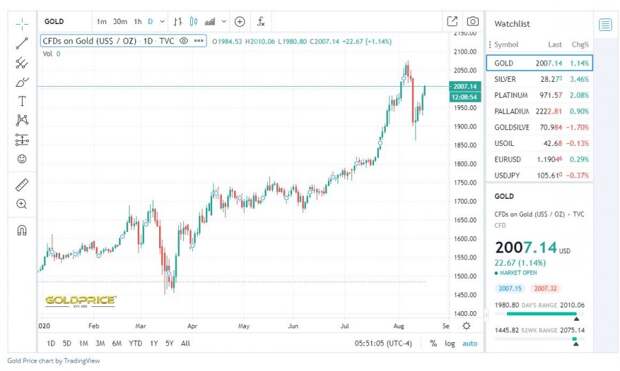620x371 pixels.
Task: Toggle visibility eye for Gold series
Action: pyautogui.click(x=183, y=41)
